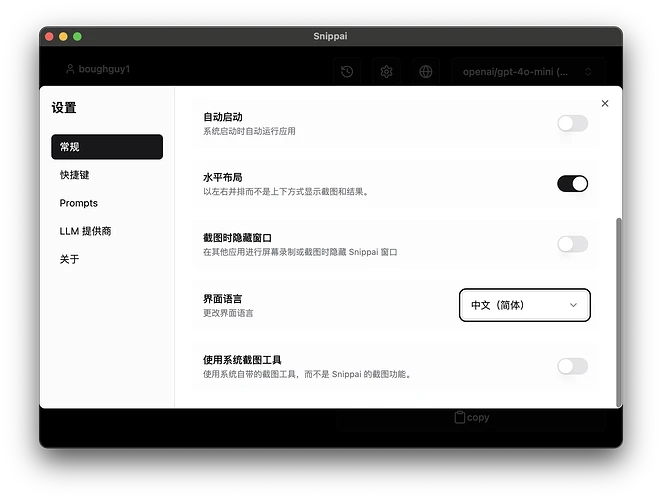Click the yellow minimize window button
Image resolution: width=661 pixels, height=500 pixels.
pos(63,37)
